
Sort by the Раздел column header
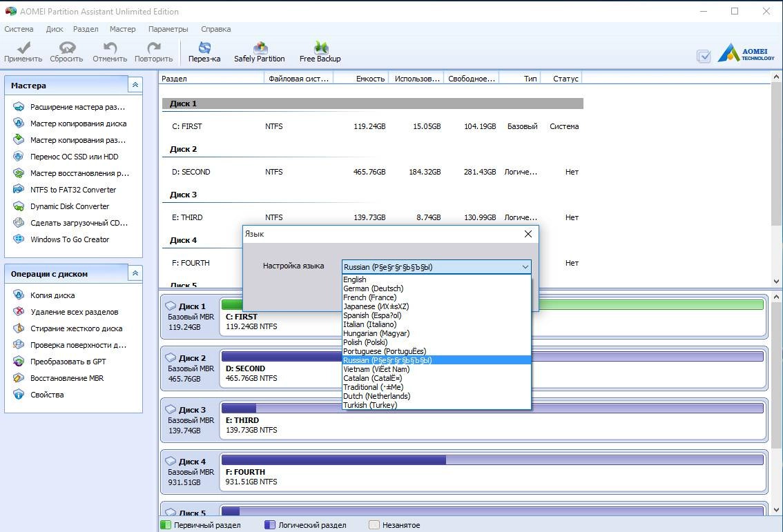coord(211,79)
